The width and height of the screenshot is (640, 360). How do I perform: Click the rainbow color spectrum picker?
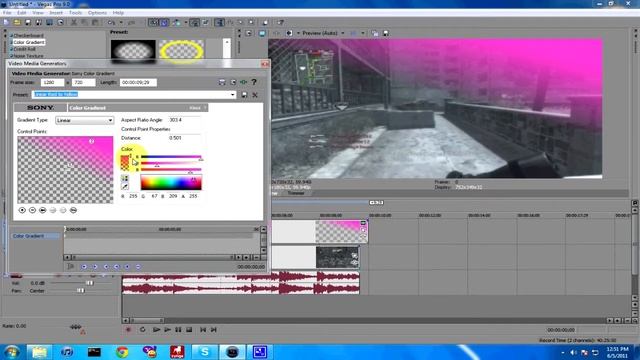click(171, 182)
